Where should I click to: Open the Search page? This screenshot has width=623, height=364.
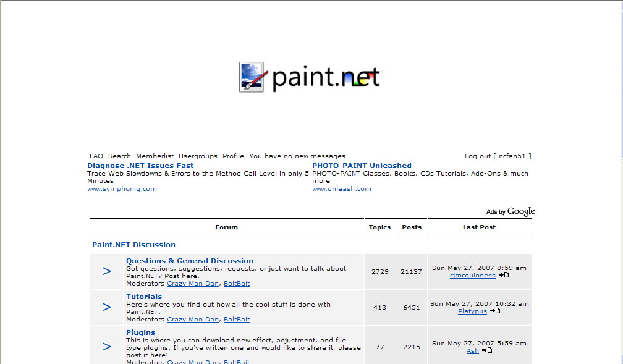coord(119,156)
